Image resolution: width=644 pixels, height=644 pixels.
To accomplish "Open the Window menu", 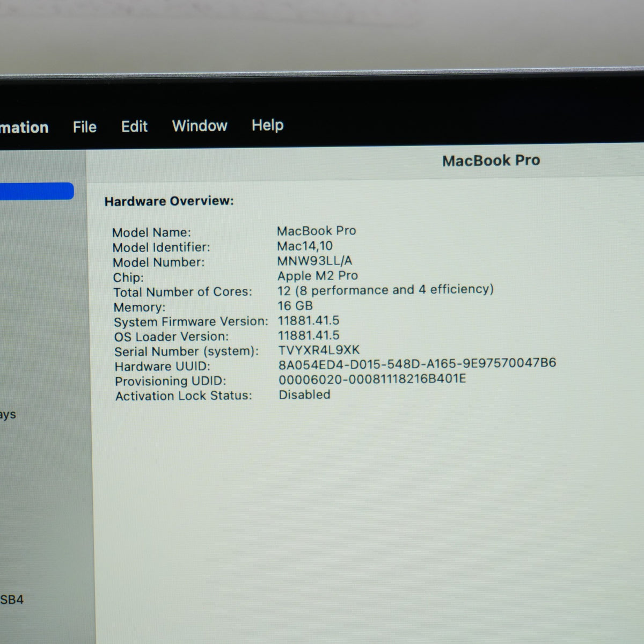I will [200, 126].
